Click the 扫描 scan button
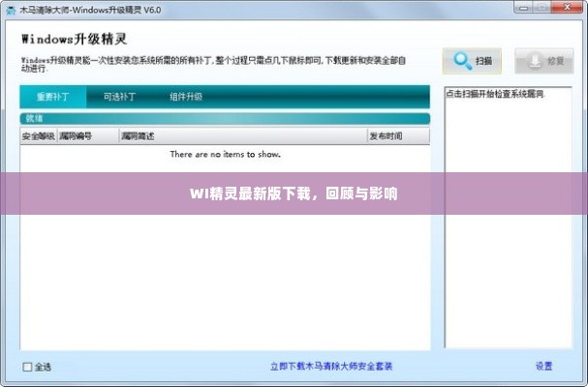The width and height of the screenshot is (588, 387). (472, 61)
